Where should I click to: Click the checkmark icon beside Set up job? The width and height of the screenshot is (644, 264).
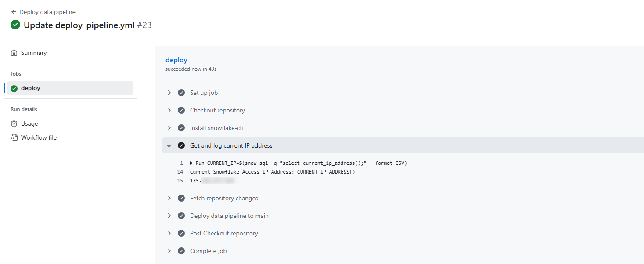coord(181,93)
